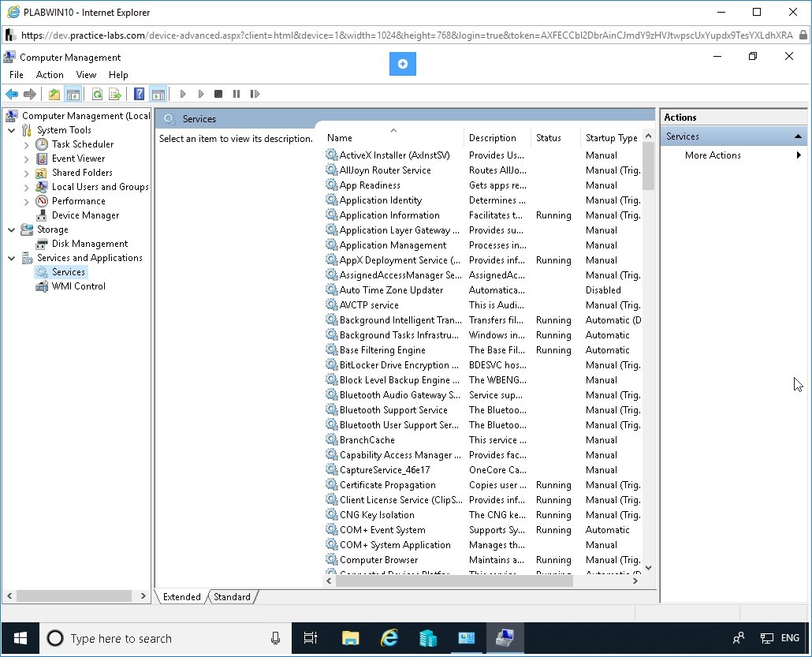Click the services list vertical scrollbar thumb
This screenshot has width=812, height=657.
coord(648,166)
